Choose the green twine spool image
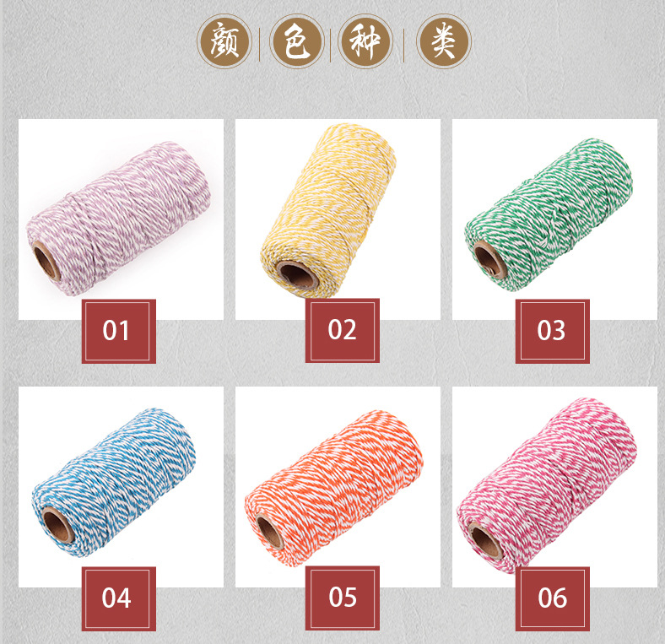The height and width of the screenshot is (644, 665). [549, 214]
